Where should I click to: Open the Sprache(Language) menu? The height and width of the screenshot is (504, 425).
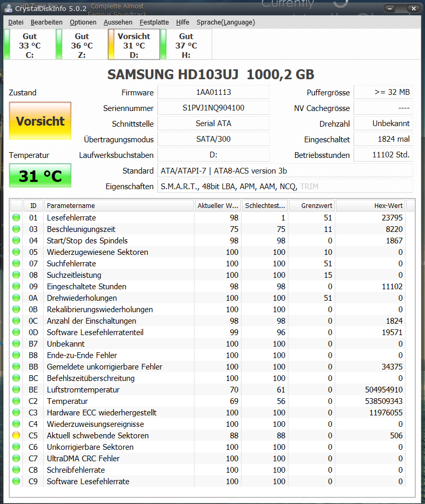(x=226, y=22)
